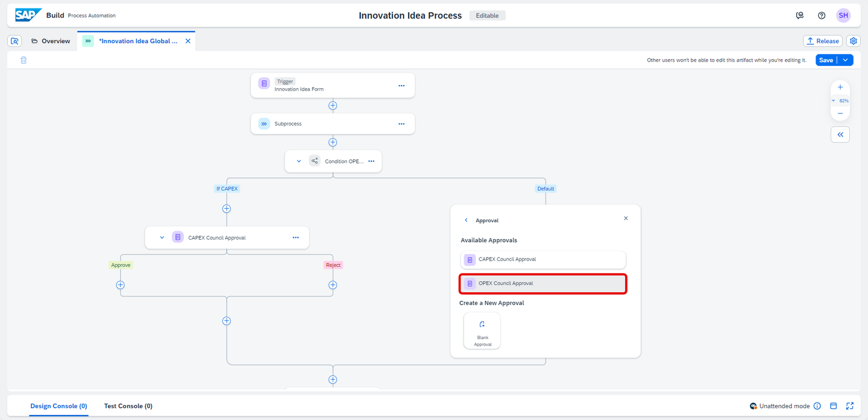Toggle the Unattended mode icon
Image resolution: width=868 pixels, height=420 pixels.
tap(753, 406)
